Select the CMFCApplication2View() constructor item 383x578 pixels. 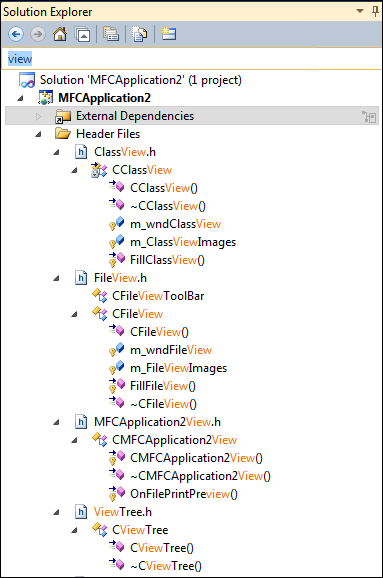click(x=196, y=458)
